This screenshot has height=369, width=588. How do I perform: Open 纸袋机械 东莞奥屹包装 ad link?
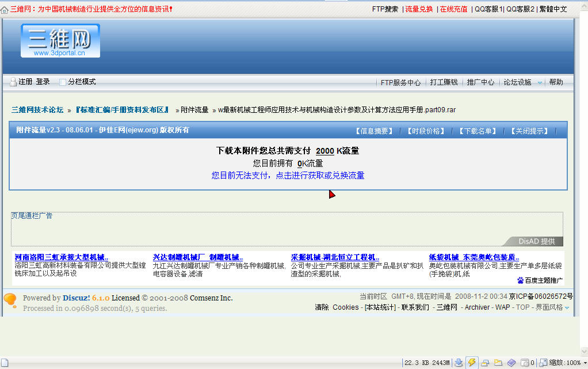[474, 257]
